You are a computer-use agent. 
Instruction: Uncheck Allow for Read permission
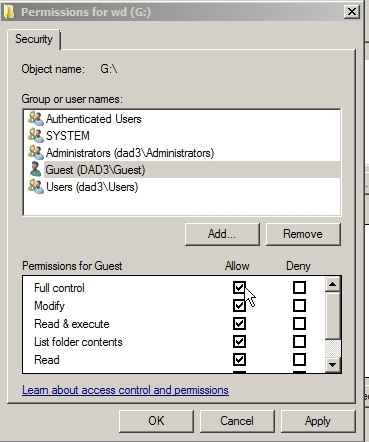coord(239,359)
